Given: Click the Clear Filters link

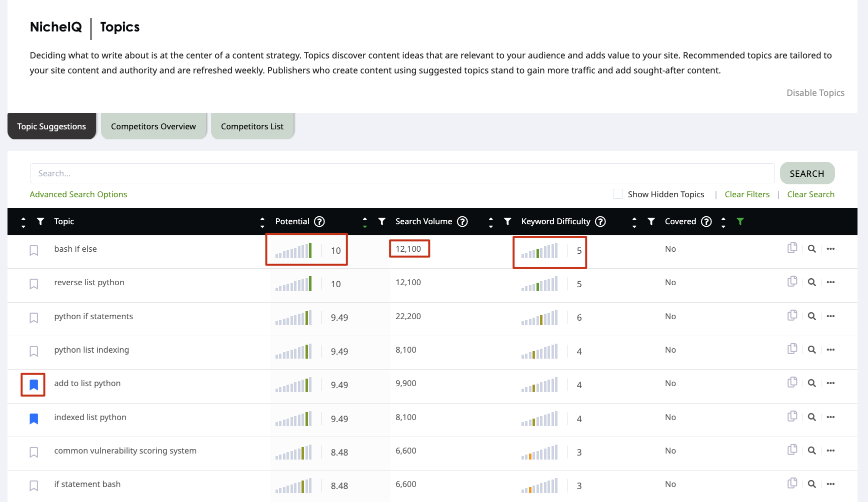Looking at the screenshot, I should pyautogui.click(x=747, y=194).
